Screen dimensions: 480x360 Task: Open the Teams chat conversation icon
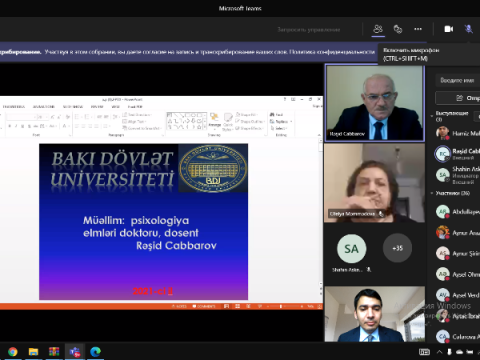[x=398, y=29]
